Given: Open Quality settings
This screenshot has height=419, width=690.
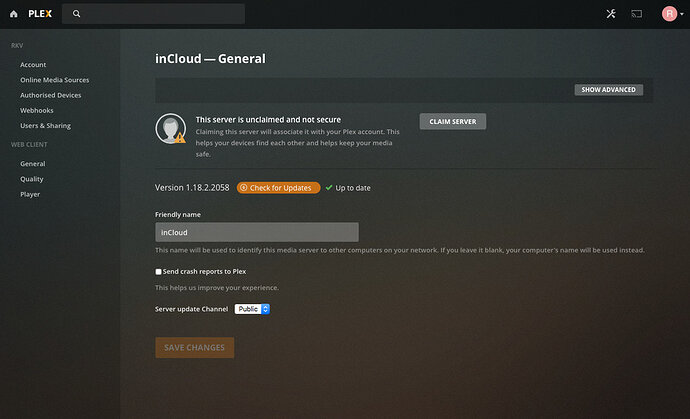Looking at the screenshot, I should 32,179.
